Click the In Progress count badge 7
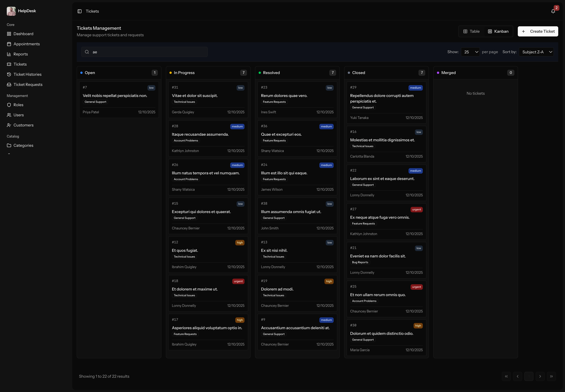This screenshot has width=565, height=392. click(244, 73)
